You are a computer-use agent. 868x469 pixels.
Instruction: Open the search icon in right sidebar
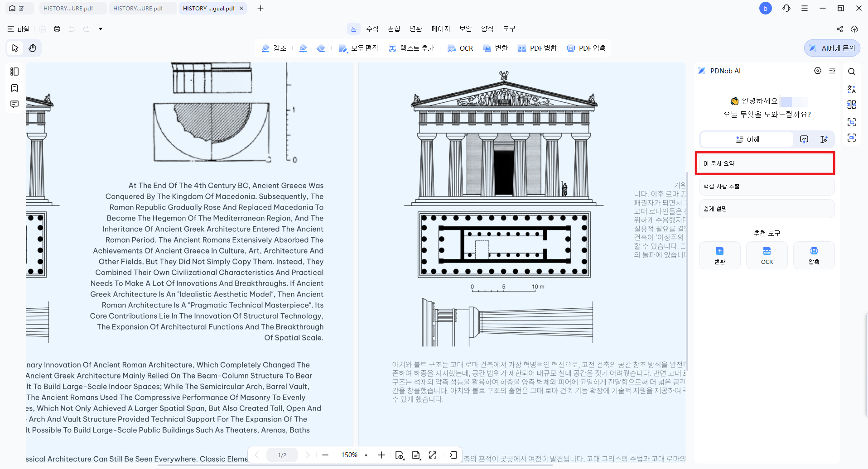(x=852, y=72)
